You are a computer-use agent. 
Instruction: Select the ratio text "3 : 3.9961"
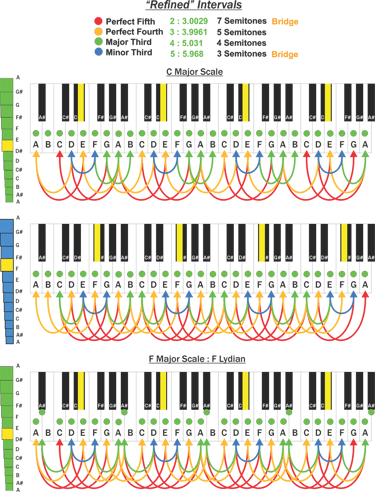(188, 32)
